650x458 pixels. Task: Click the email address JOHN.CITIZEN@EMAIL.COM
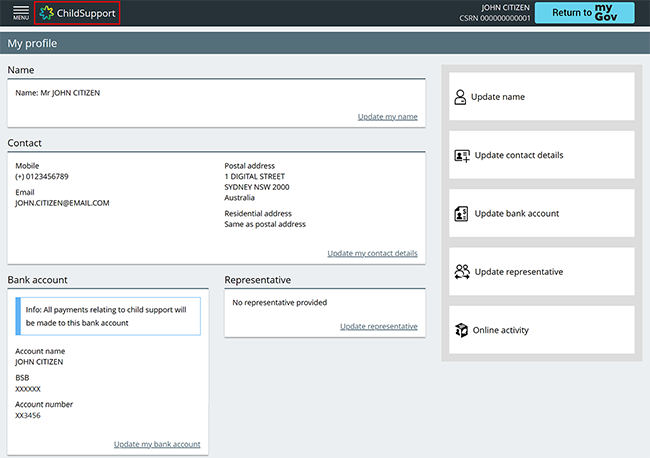(62, 202)
